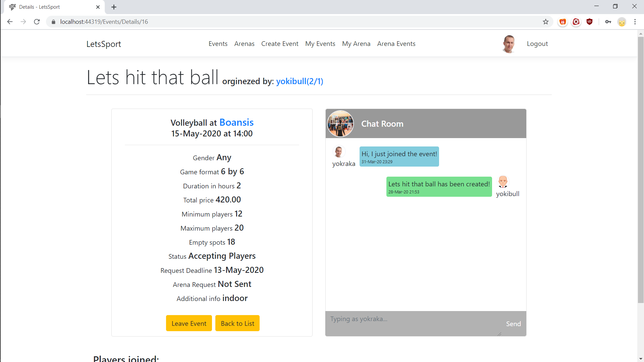Screen dimensions: 644x362
Task: Click the volleyball team photo in the Chat Room header
Action: pos(340,123)
